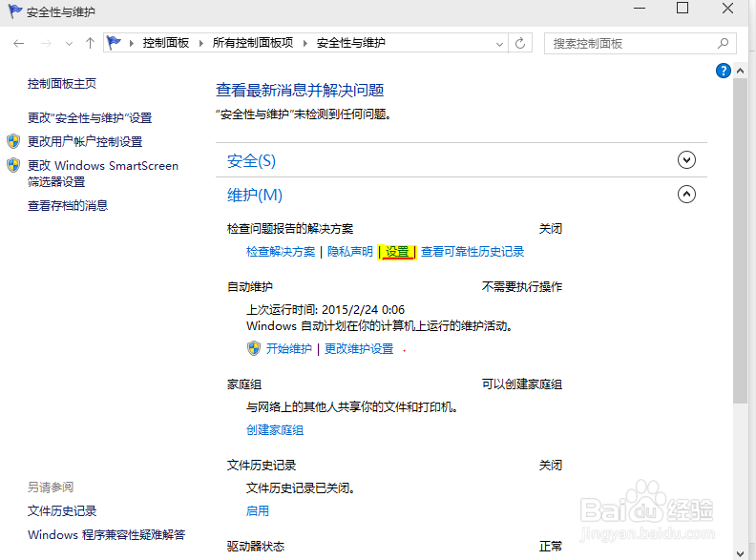Expand the arrow after 所有控制面板项 breadcrumb
Viewport: 756px width, 560px height.
coord(305,43)
